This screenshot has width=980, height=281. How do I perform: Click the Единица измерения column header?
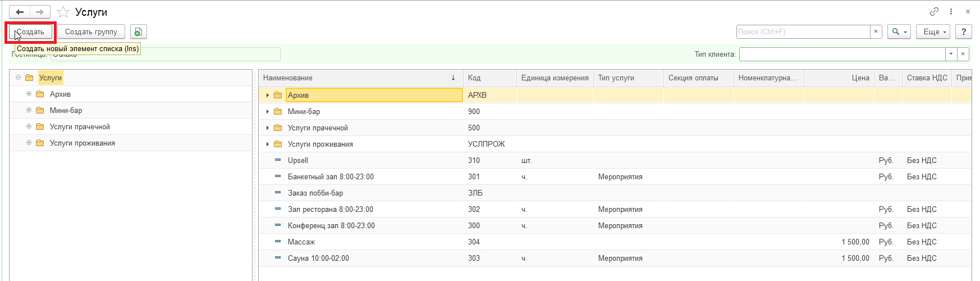(x=555, y=78)
